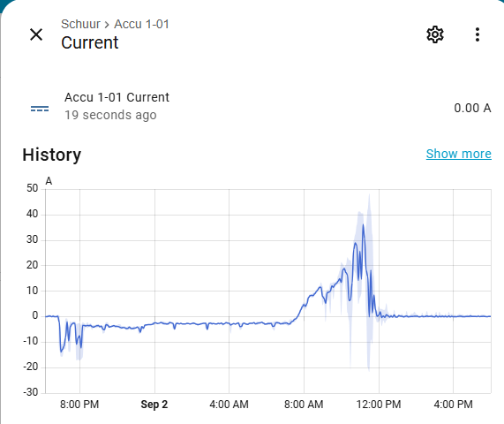Click the Accu 1-01 Current entity name
The width and height of the screenshot is (504, 424).
[117, 97]
